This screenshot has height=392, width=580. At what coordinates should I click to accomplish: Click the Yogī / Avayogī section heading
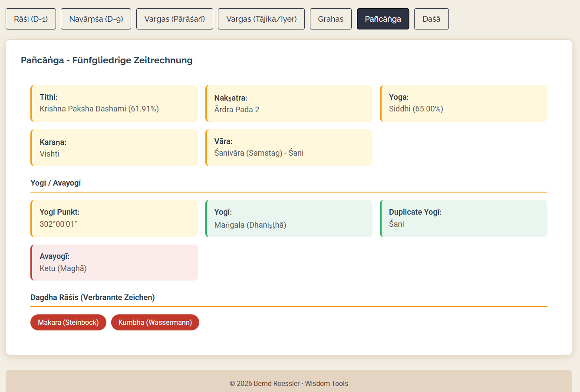click(56, 183)
